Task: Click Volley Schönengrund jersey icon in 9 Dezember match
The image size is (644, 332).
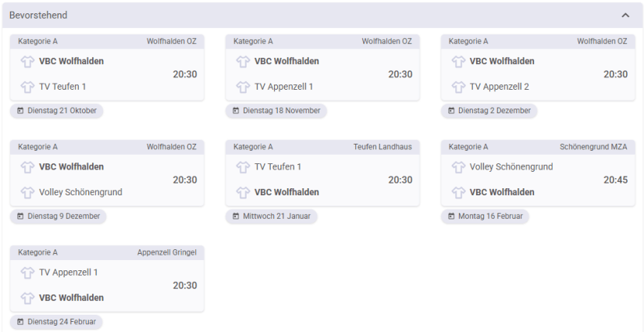Action: [27, 192]
